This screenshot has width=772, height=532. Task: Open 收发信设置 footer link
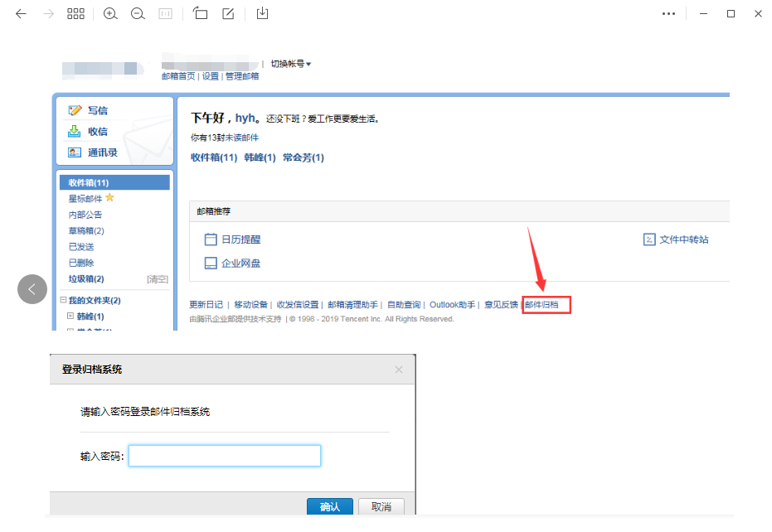298,305
